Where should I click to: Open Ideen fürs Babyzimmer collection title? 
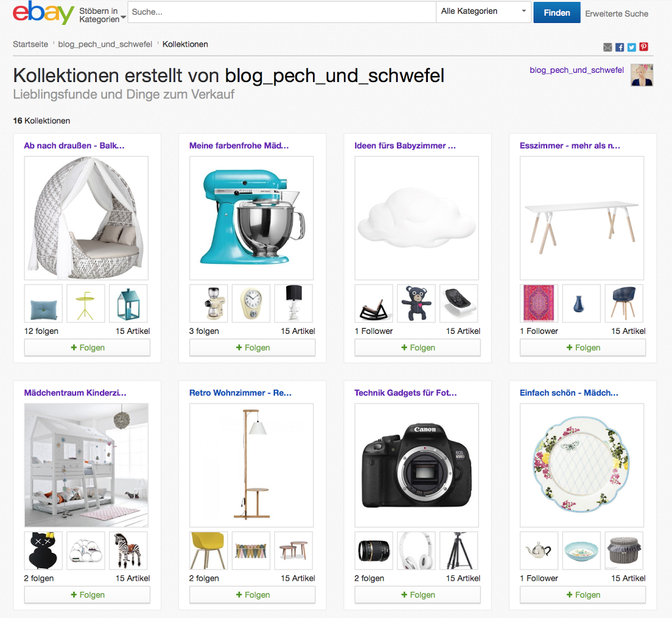point(405,146)
